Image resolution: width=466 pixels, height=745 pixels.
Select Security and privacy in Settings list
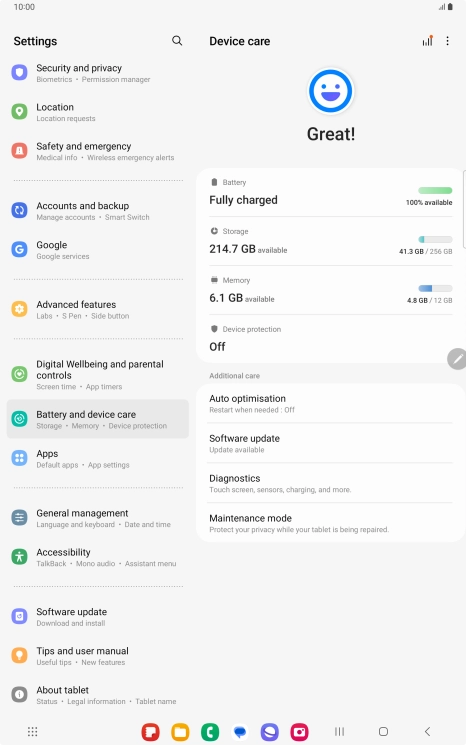(97, 73)
